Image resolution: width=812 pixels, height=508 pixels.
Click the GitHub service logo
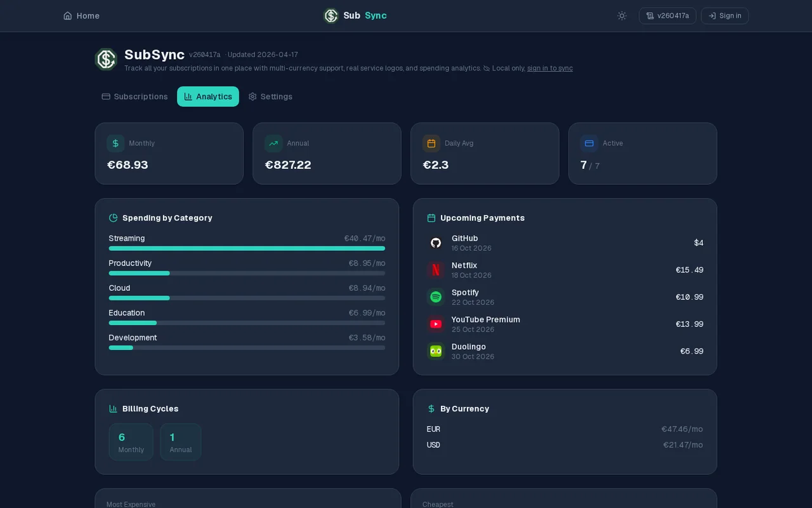tap(436, 243)
